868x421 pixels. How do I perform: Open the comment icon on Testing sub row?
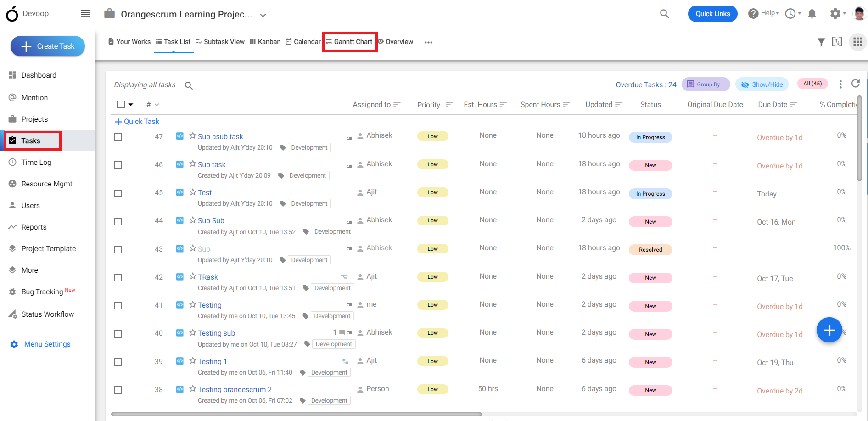coord(342,332)
